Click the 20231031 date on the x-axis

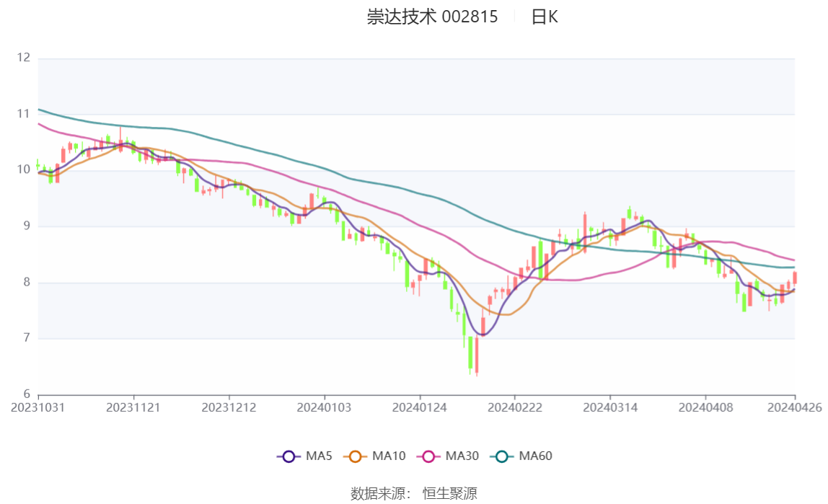(38, 407)
